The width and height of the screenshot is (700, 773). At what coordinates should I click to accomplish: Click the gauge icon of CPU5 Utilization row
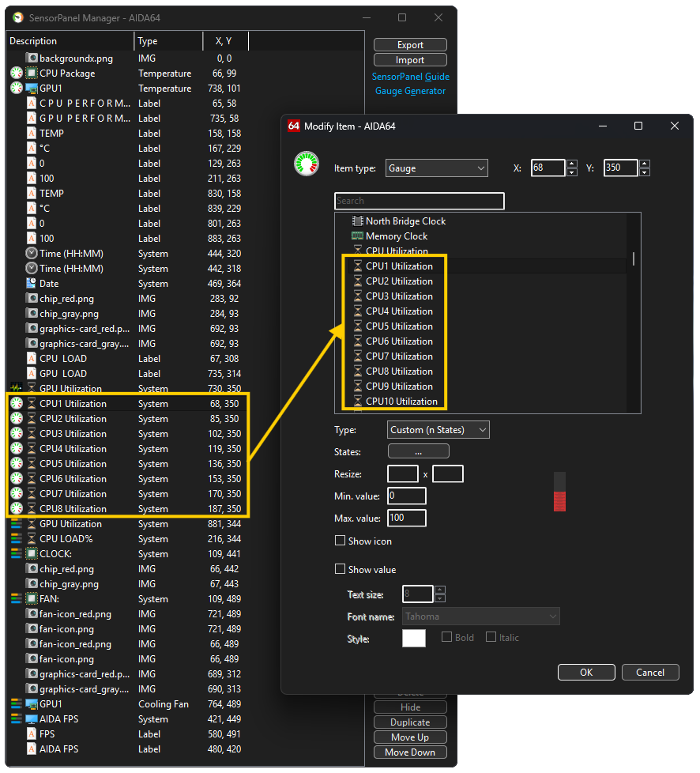coord(17,464)
